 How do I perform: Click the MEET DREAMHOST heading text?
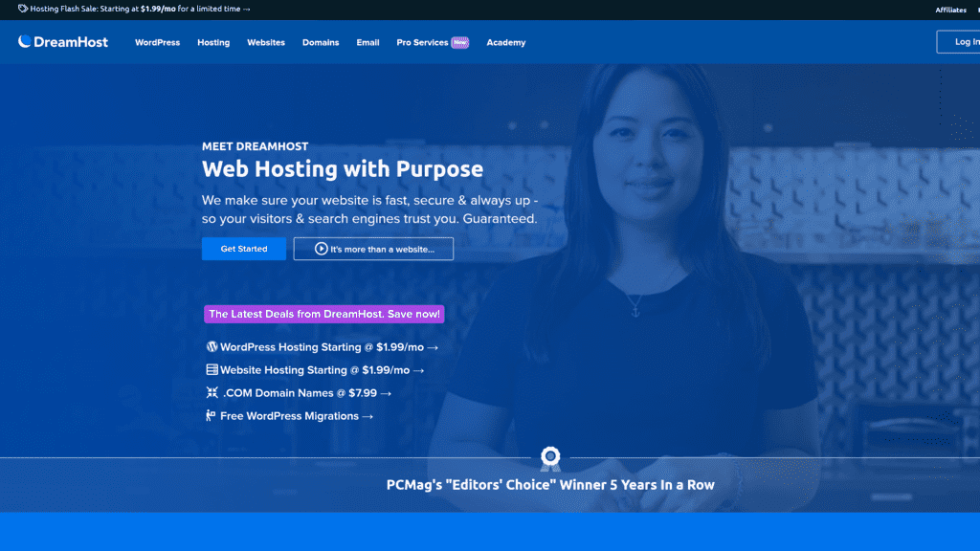point(255,146)
